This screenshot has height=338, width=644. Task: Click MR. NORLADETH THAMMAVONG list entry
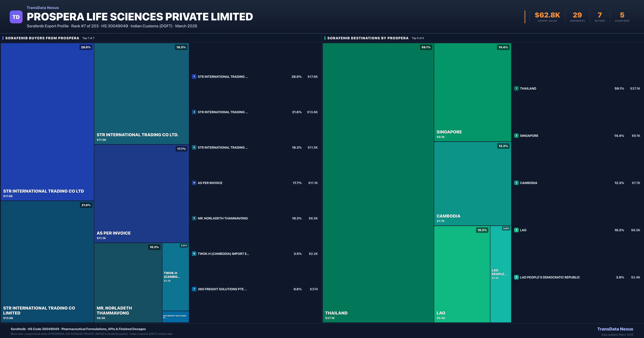pyautogui.click(x=222, y=218)
